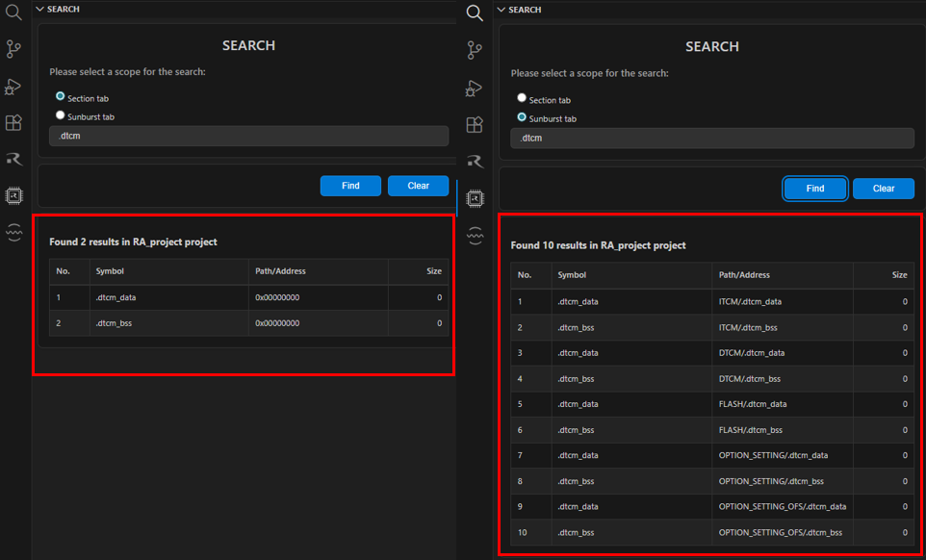Select OPTION_SETTING_OFS/.dtcm_bss path cell
Viewport: 926px width, 560px height.
[784, 533]
